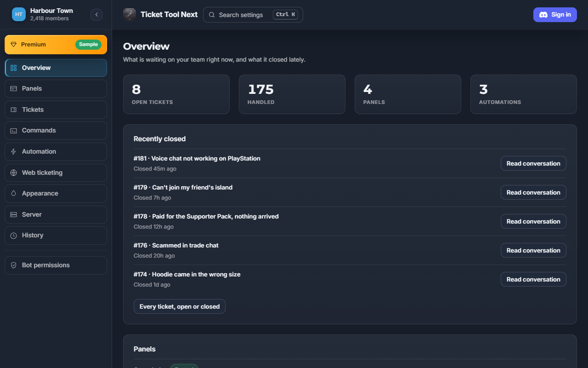Viewport: 588px width, 368px height.
Task: Click the Ticket Tool Next logo image
Action: coord(130,15)
